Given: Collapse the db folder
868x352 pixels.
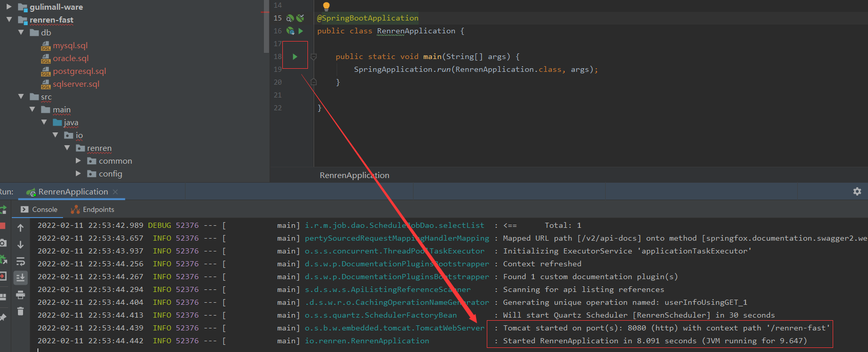Looking at the screenshot, I should (21, 32).
